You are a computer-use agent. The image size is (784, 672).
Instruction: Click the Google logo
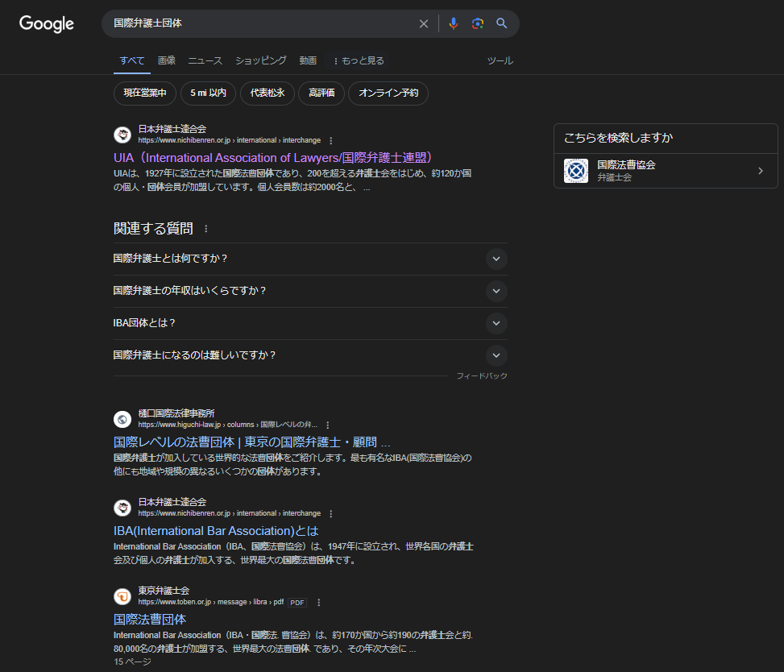click(47, 24)
